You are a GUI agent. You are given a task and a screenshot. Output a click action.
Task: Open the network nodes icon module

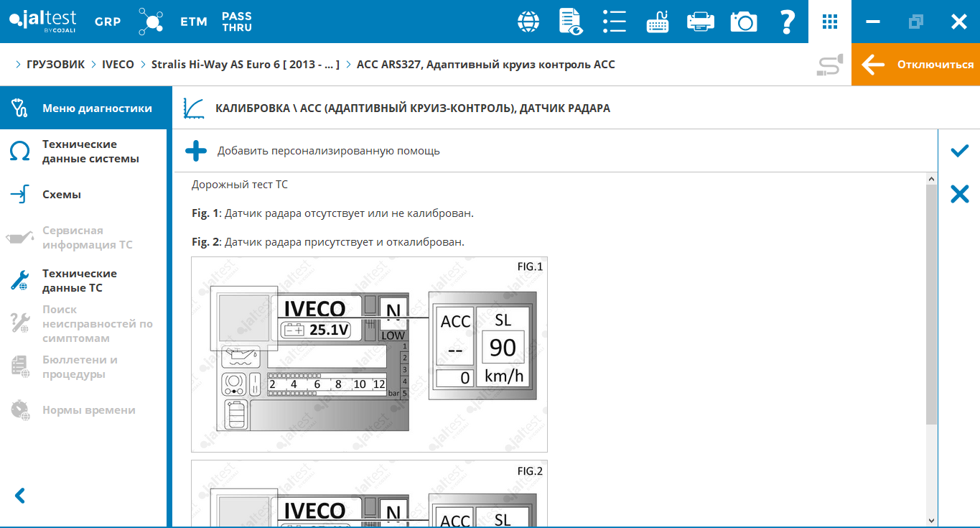click(151, 22)
